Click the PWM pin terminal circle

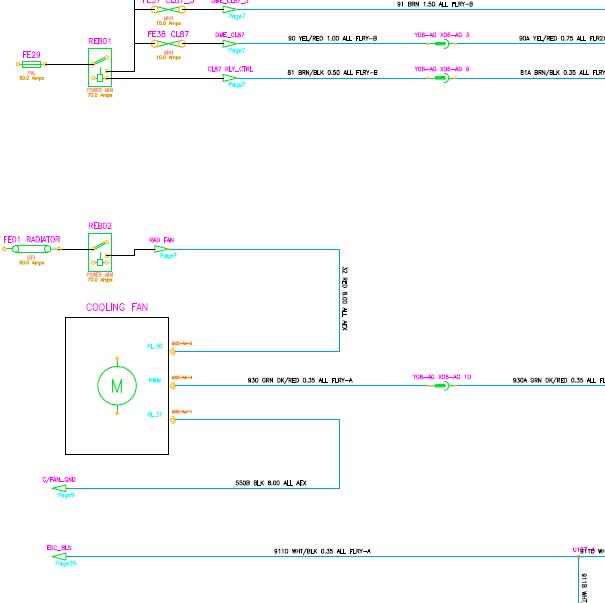point(173,385)
